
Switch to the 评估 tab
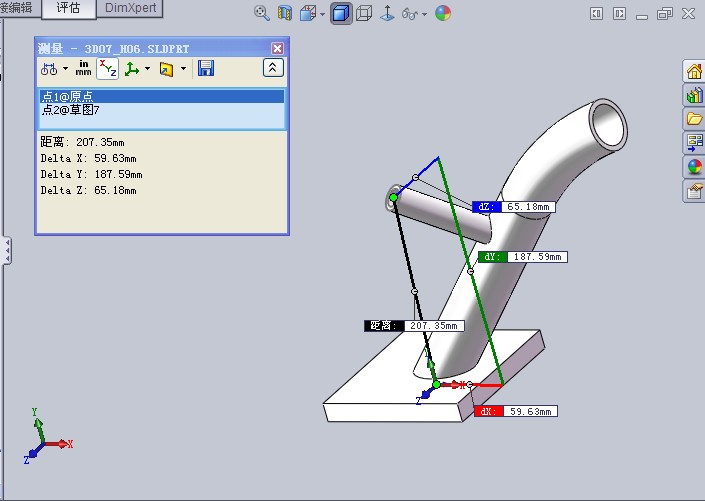pyautogui.click(x=69, y=9)
